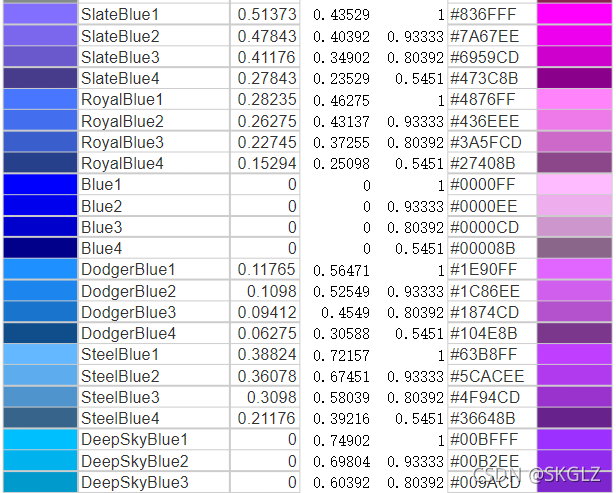The height and width of the screenshot is (493, 616).
Task: Click the hex code #0000EE
Action: coord(484,206)
